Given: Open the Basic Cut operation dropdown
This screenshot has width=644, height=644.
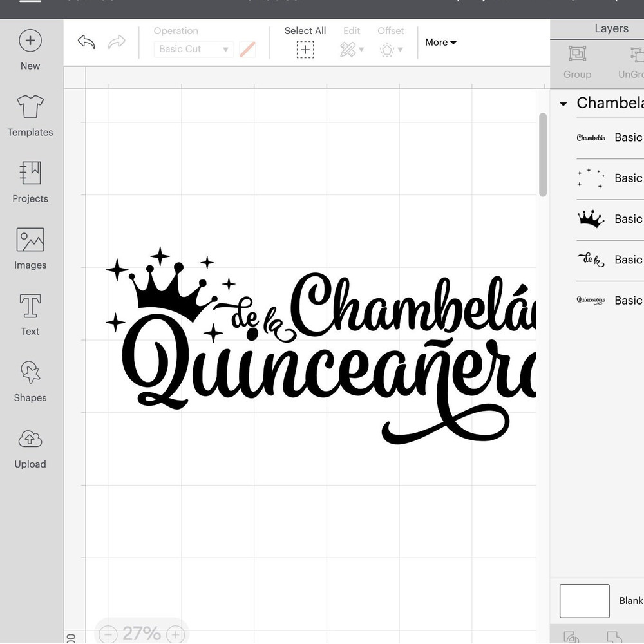Looking at the screenshot, I should pyautogui.click(x=193, y=49).
